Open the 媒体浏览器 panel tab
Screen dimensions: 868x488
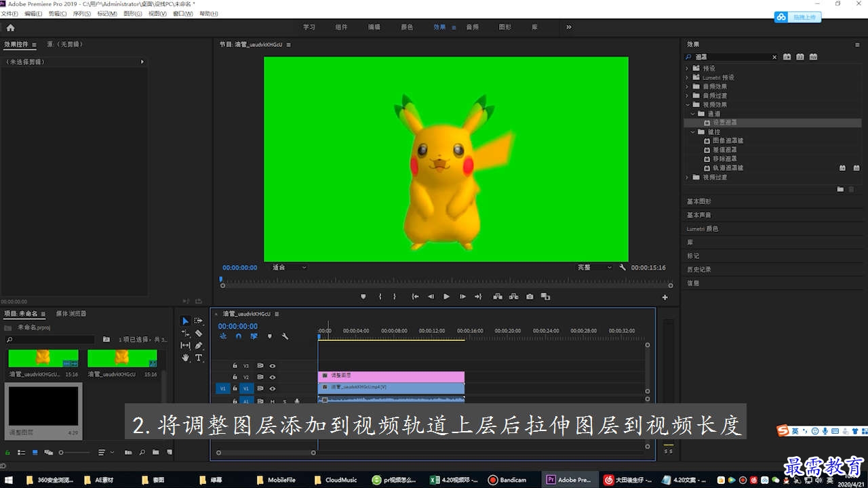(71, 314)
